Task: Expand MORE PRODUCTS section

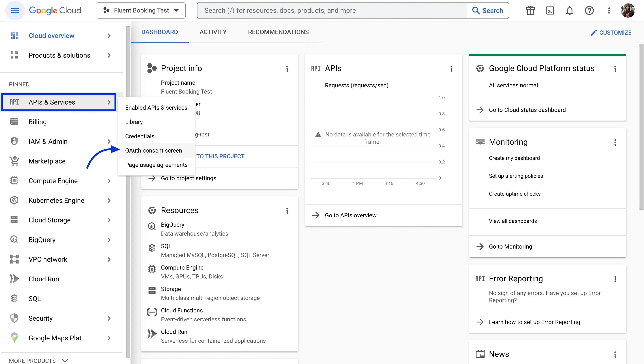Action: point(38,360)
